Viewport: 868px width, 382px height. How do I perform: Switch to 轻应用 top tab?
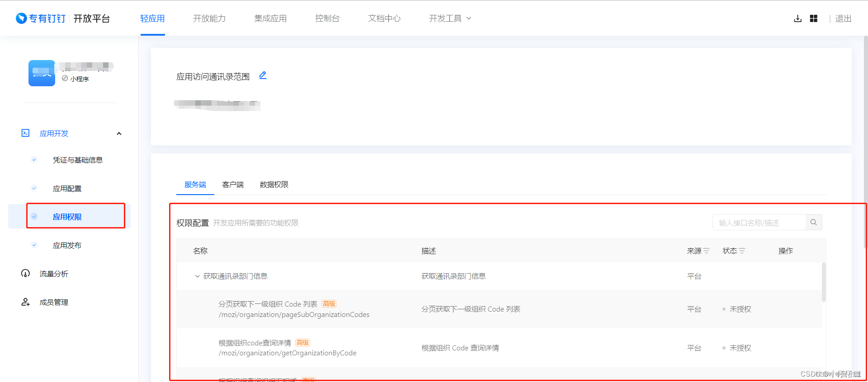pos(152,19)
